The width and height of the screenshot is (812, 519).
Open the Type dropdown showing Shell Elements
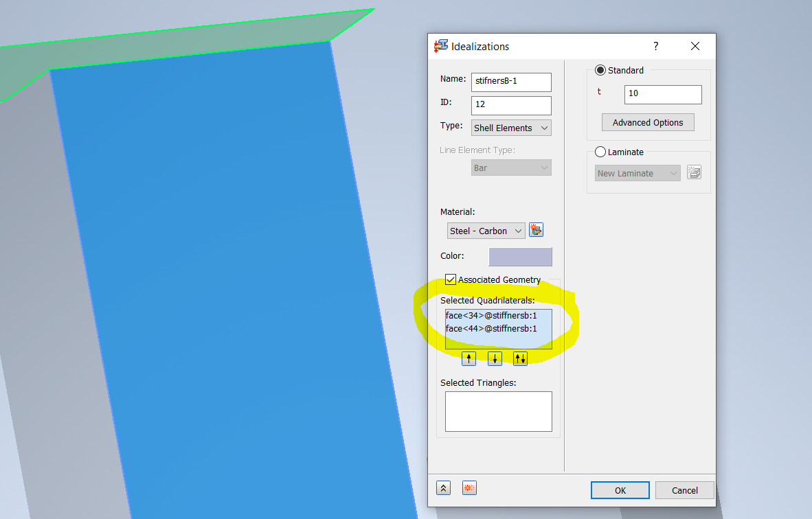pyautogui.click(x=511, y=128)
